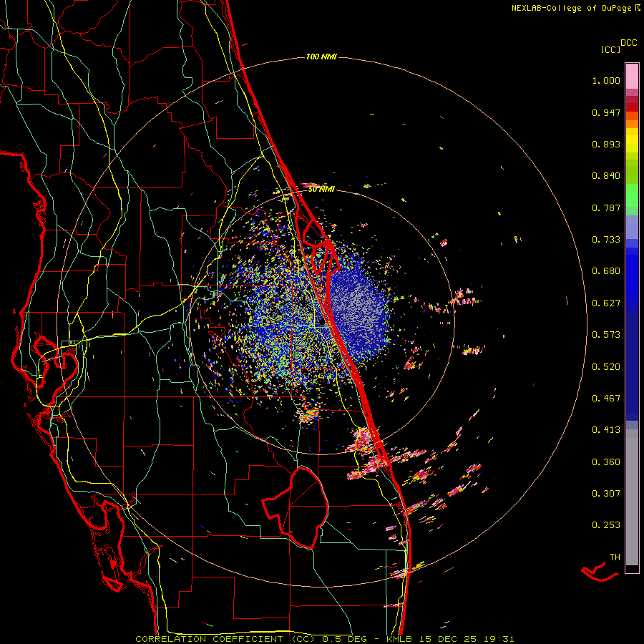Click the 0.787 scale value
644x644 pixels.
click(x=606, y=208)
